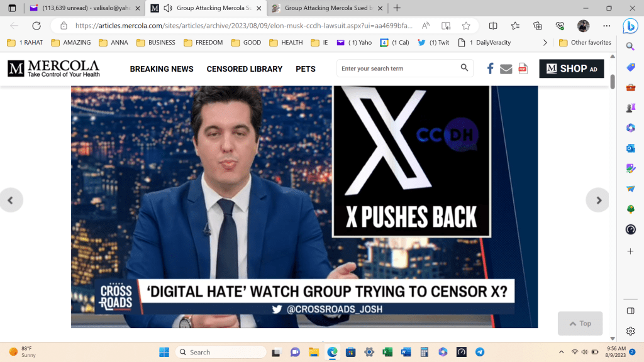644x362 pixels.
Task: Expand the bookmarks overflow chevron
Action: pos(545,43)
